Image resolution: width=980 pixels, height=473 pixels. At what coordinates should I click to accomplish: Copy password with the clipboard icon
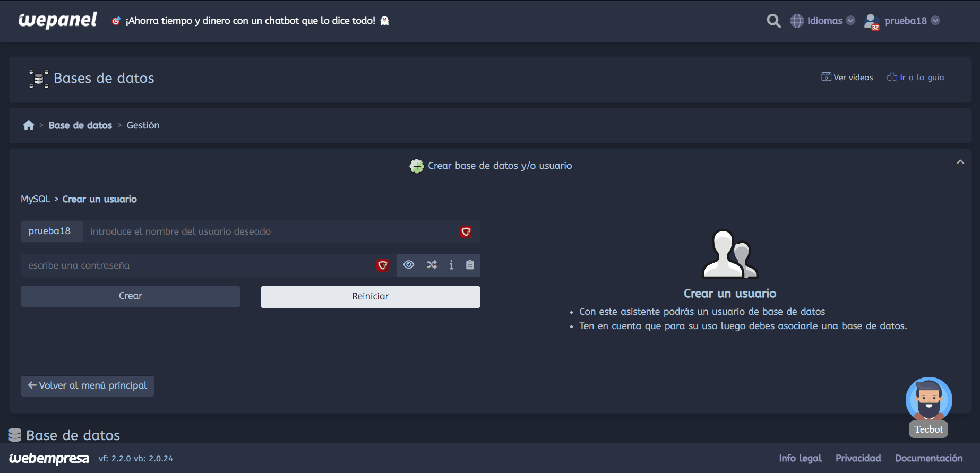470,265
